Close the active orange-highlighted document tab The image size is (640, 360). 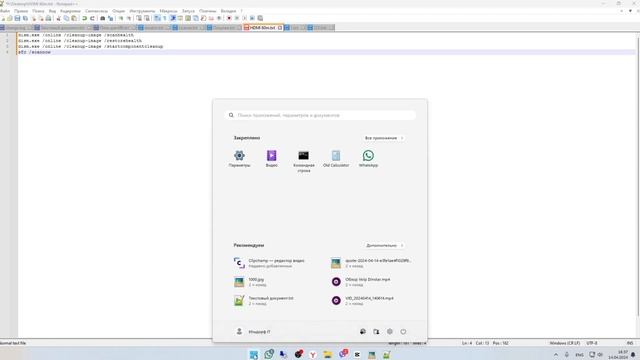pyautogui.click(x=280, y=28)
